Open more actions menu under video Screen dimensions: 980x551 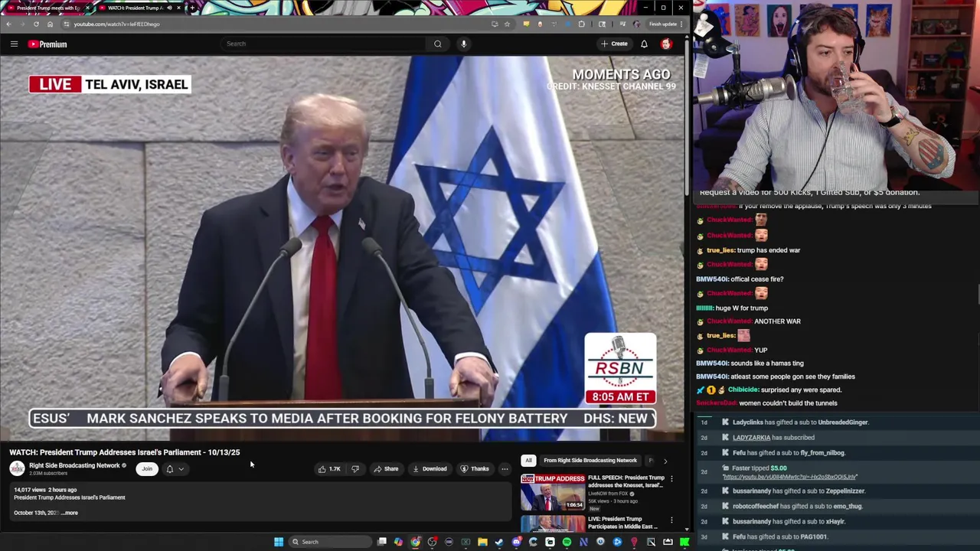pos(504,469)
